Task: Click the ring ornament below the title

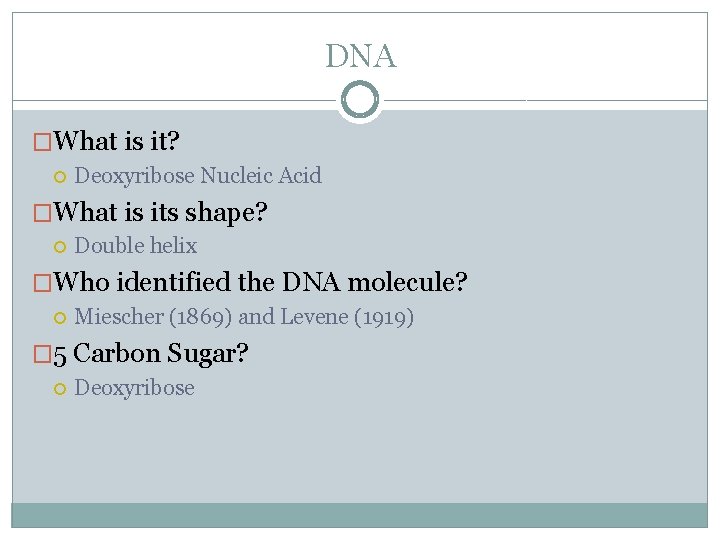Action: (360, 100)
